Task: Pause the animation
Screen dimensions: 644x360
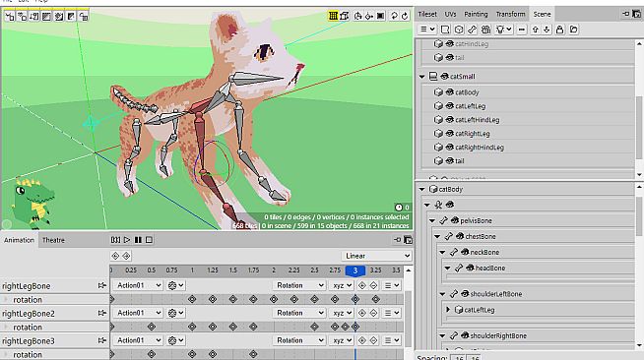Action: pos(138,240)
